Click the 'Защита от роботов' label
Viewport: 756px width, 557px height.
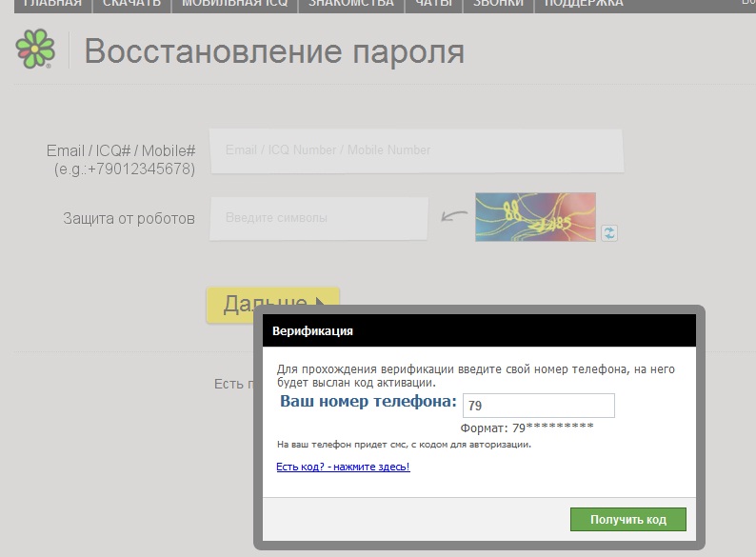[129, 218]
